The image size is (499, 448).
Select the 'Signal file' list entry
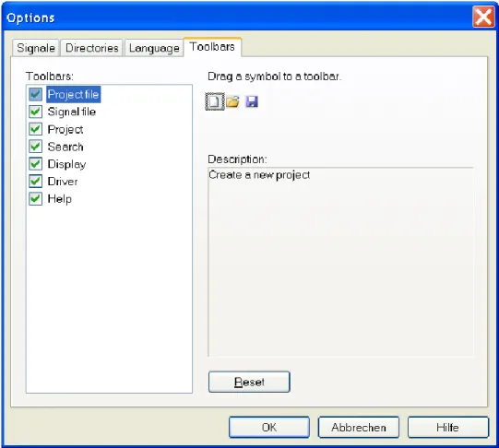72,112
